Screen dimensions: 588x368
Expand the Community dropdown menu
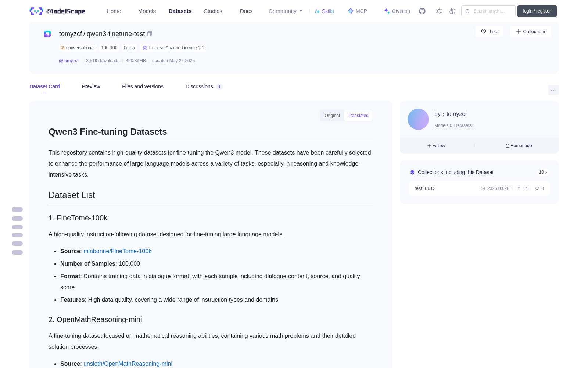pos(286,11)
